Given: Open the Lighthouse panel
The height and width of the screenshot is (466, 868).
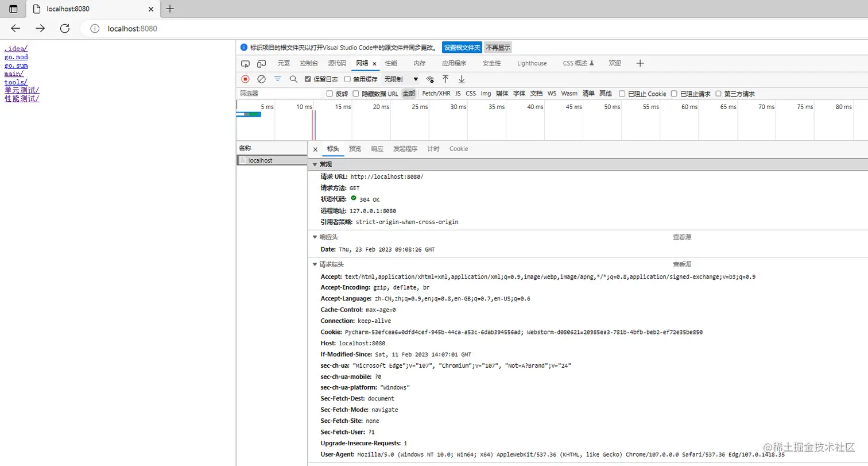Looking at the screenshot, I should click(532, 64).
